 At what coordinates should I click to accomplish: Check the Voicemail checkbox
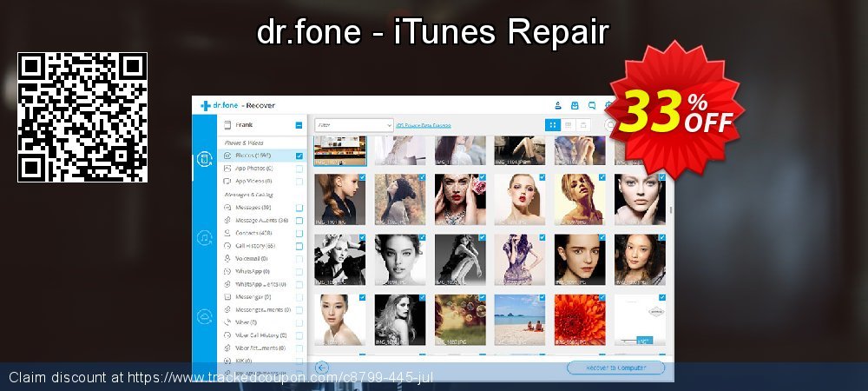tap(299, 259)
